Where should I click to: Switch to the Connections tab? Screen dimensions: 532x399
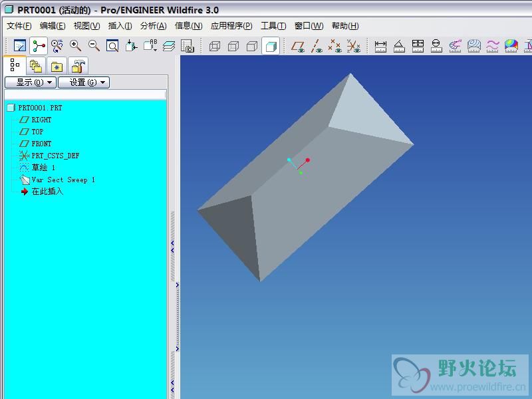[x=78, y=66]
